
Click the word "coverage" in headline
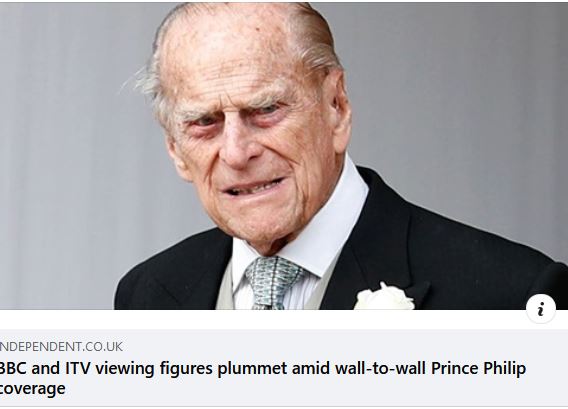click(x=33, y=388)
